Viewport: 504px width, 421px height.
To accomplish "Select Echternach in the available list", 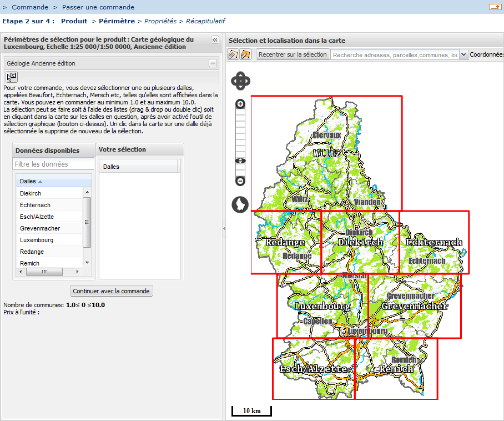I will click(x=36, y=205).
